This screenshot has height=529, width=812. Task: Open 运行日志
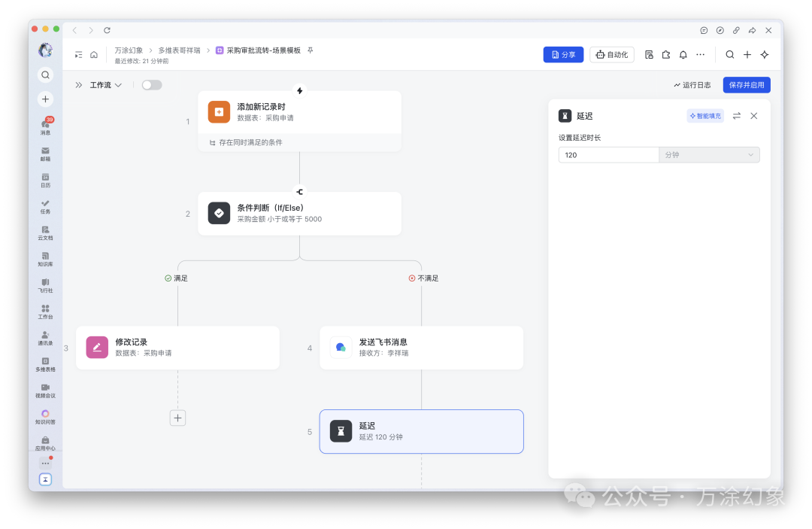(x=692, y=84)
